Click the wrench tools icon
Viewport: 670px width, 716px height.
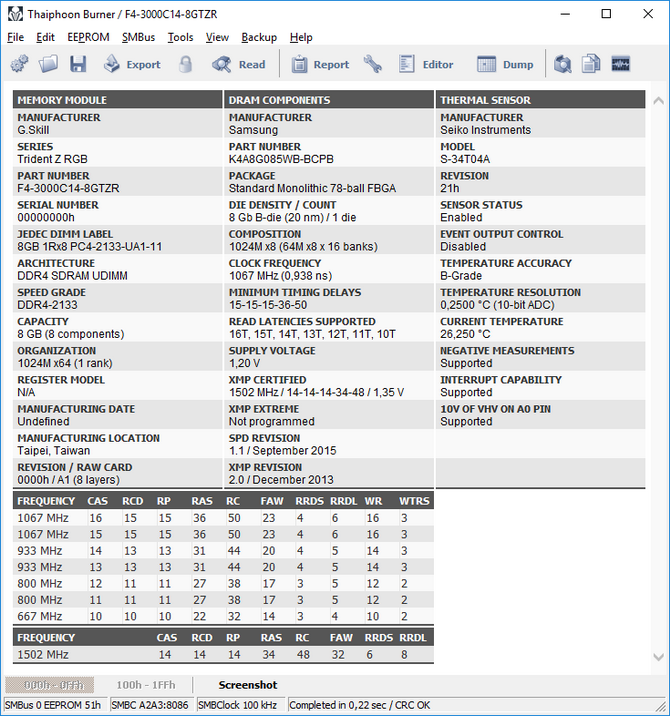coord(373,64)
